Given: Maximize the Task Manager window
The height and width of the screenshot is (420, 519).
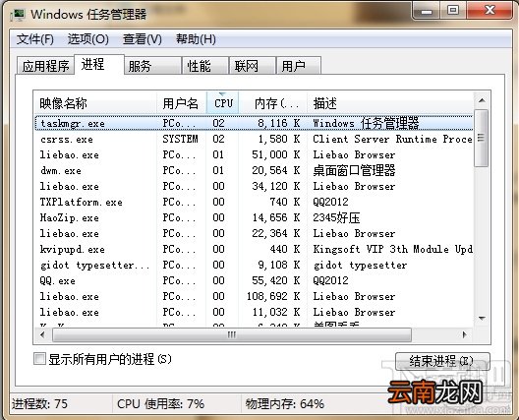Looking at the screenshot, I should pyautogui.click(x=453, y=10).
